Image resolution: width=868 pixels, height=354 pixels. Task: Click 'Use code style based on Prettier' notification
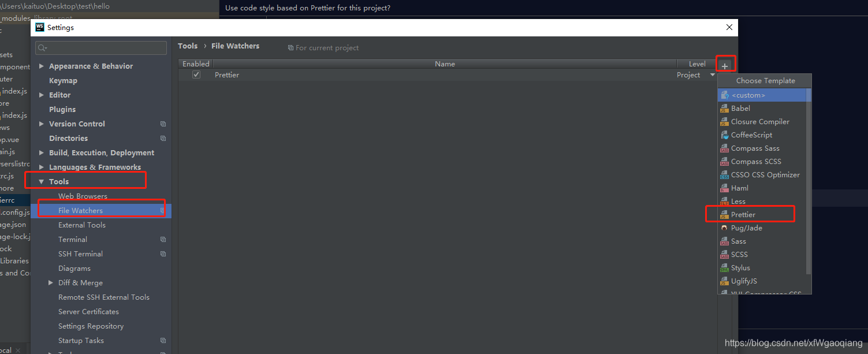tap(308, 8)
